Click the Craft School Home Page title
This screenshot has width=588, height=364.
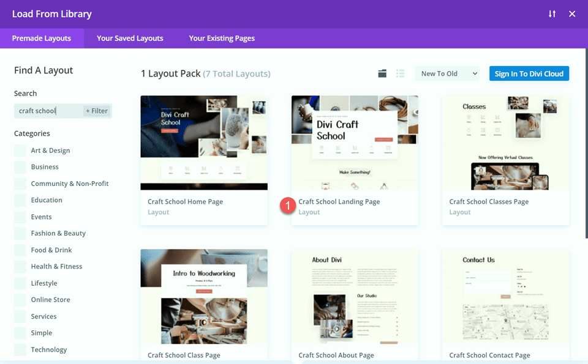tap(185, 201)
